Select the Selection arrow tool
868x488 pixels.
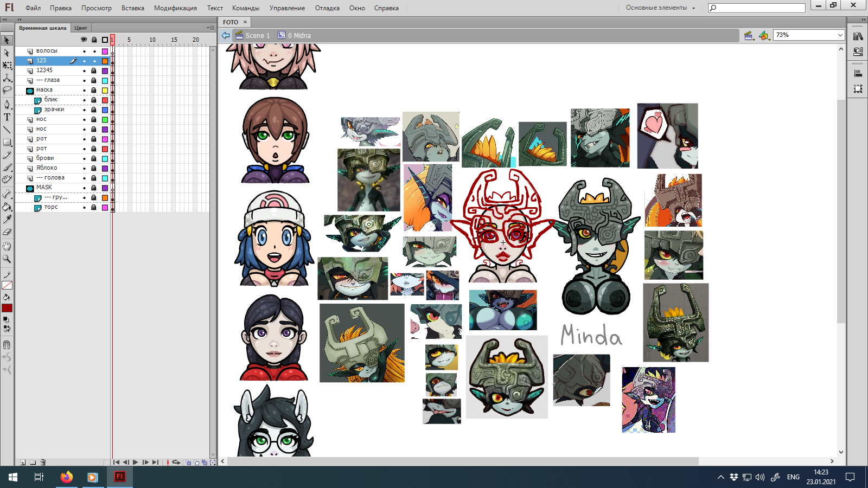7,40
